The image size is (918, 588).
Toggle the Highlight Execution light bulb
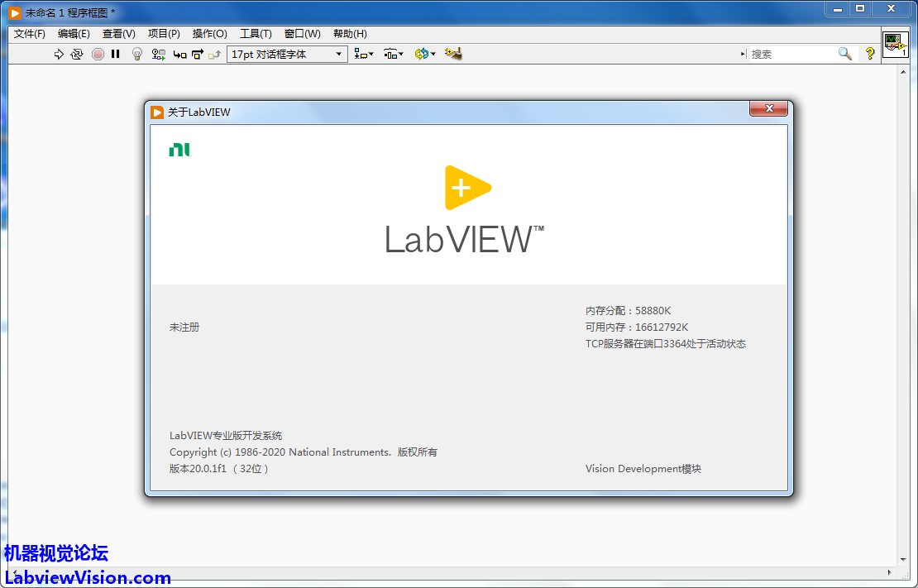(137, 54)
